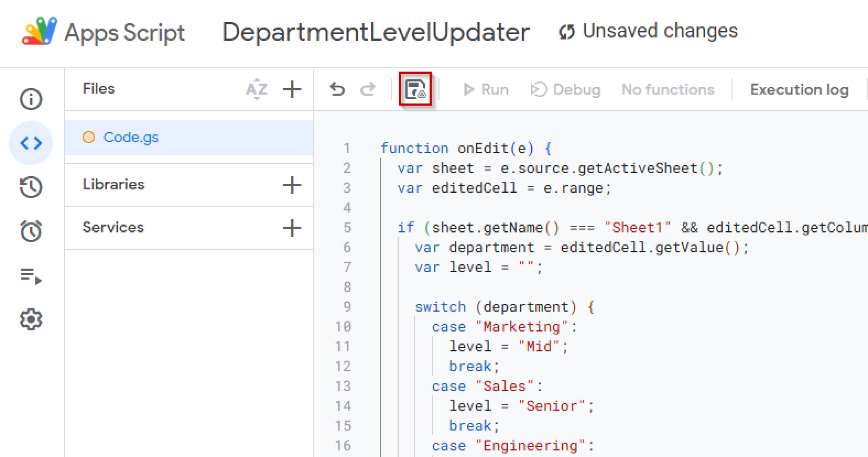The height and width of the screenshot is (457, 868).
Task: Open the Project Overview panel
Action: [x=31, y=98]
